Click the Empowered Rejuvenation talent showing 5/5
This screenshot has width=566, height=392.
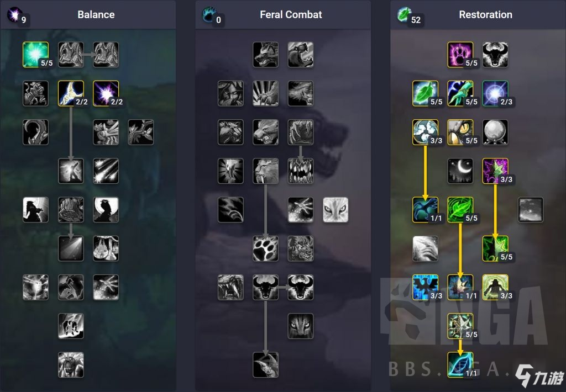pos(460,326)
